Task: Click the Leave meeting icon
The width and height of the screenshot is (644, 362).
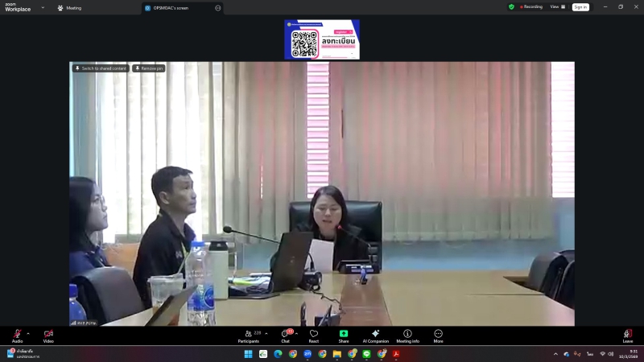Action: pyautogui.click(x=627, y=333)
